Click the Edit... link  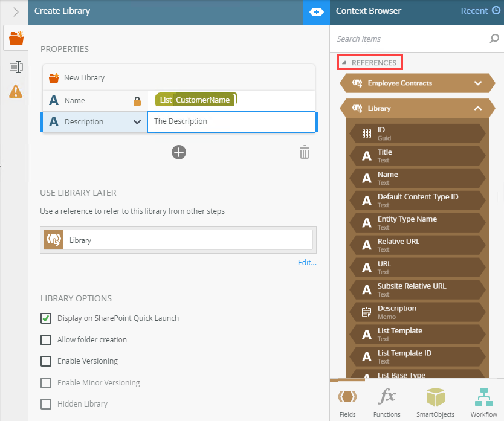click(307, 263)
